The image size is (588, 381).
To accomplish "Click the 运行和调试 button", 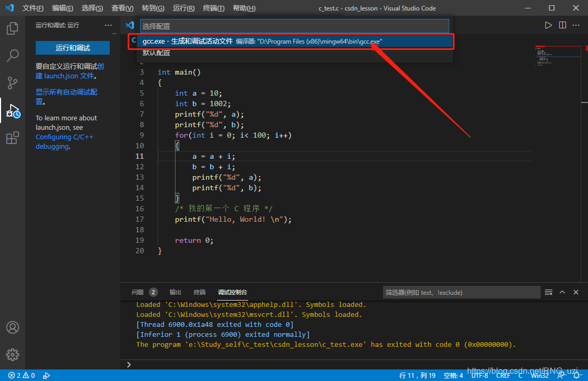I will pyautogui.click(x=73, y=48).
